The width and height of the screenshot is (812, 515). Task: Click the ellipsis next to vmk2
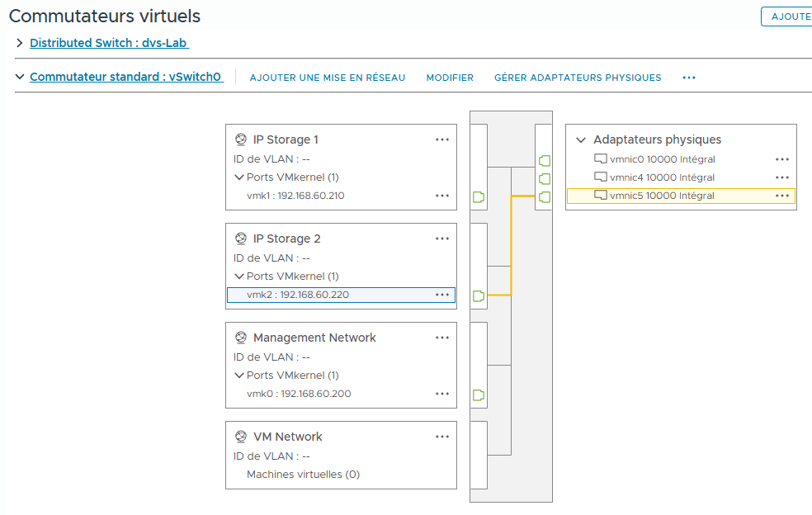[x=442, y=295]
